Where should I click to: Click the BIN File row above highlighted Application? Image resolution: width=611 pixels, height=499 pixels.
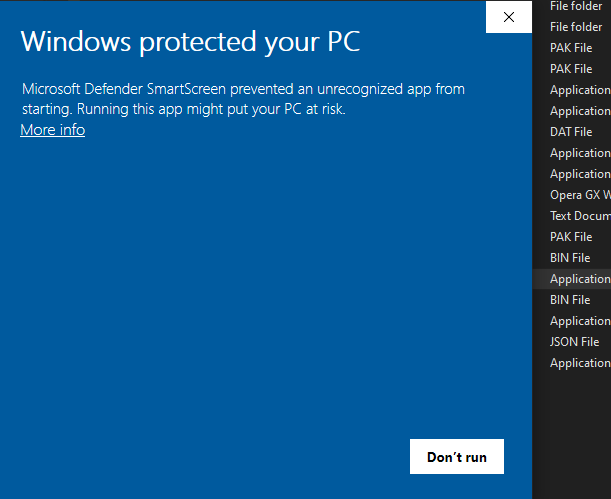[x=571, y=258]
